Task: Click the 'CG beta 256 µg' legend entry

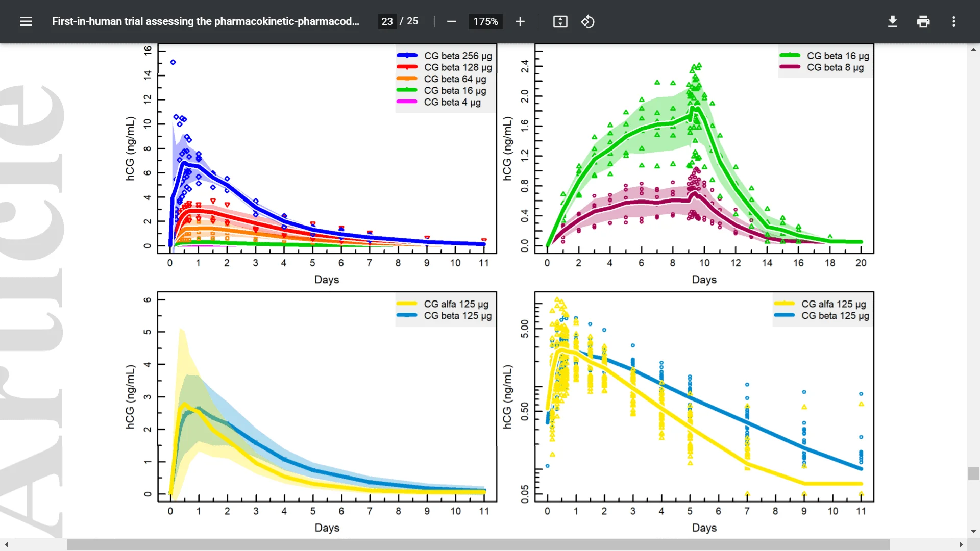Action: [x=444, y=56]
